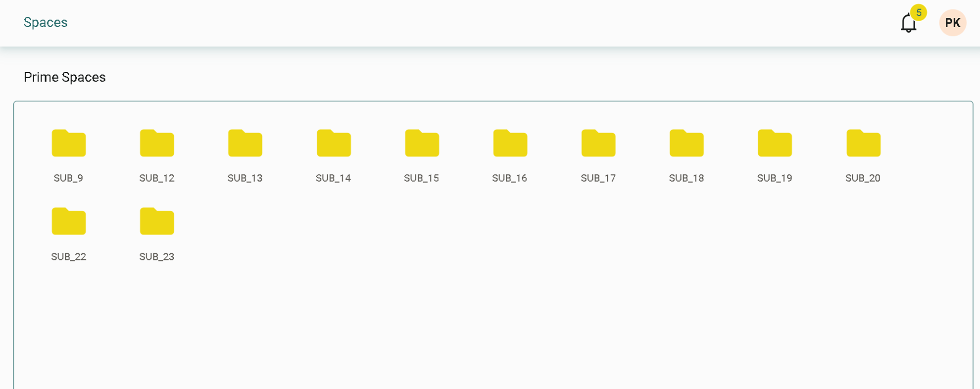Viewport: 980px width, 389px height.
Task: Open the PK user avatar menu
Action: pyautogui.click(x=953, y=23)
